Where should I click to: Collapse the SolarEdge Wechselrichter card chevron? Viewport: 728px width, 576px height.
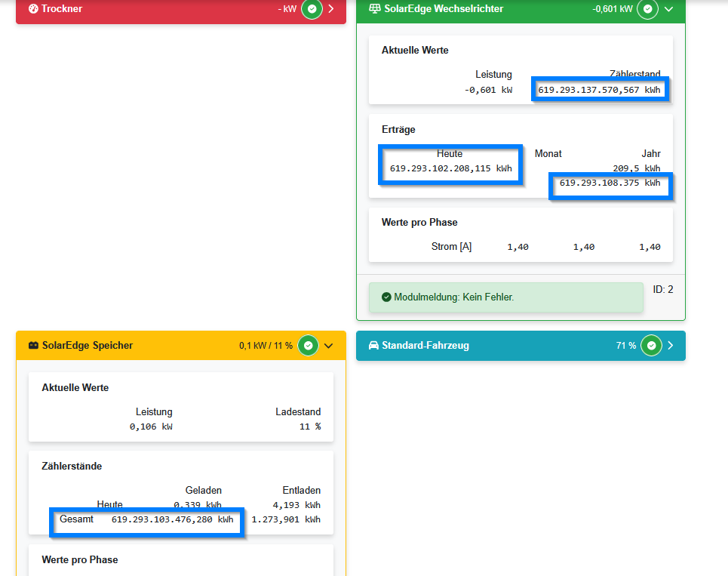point(668,9)
